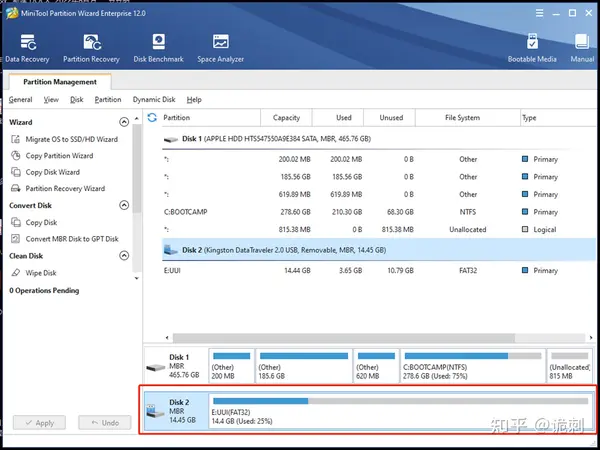Refresh the partition list

tap(152, 117)
